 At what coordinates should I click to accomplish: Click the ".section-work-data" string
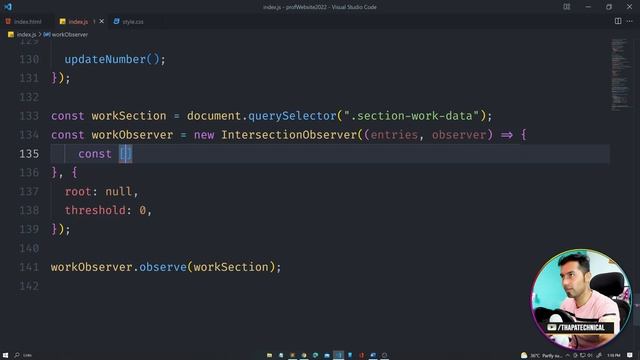(411, 116)
